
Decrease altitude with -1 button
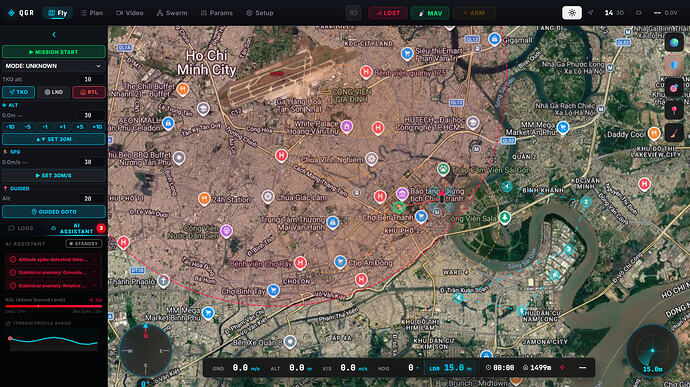(45, 127)
